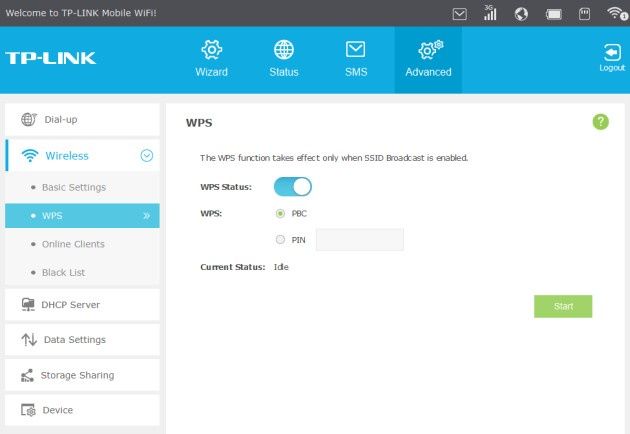
Task: Open the Dial-up menu label
Action: coord(61,119)
